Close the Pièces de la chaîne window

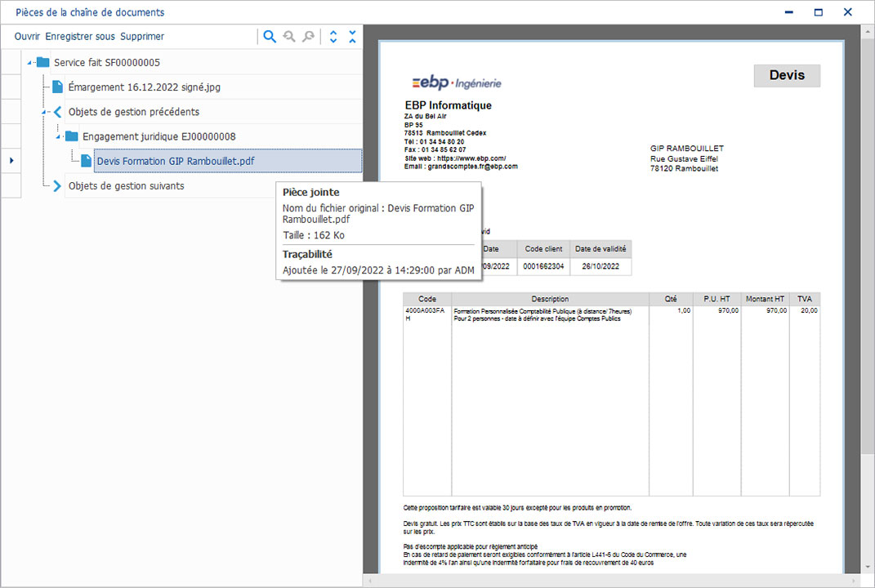click(x=848, y=12)
